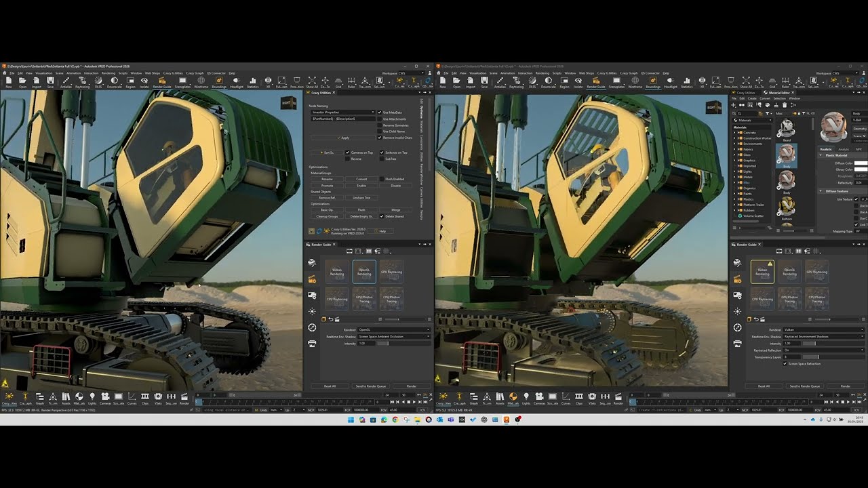Select OpenGL Rendering tile in left Render Guide
Screen dimensions: 868x488
tap(364, 271)
